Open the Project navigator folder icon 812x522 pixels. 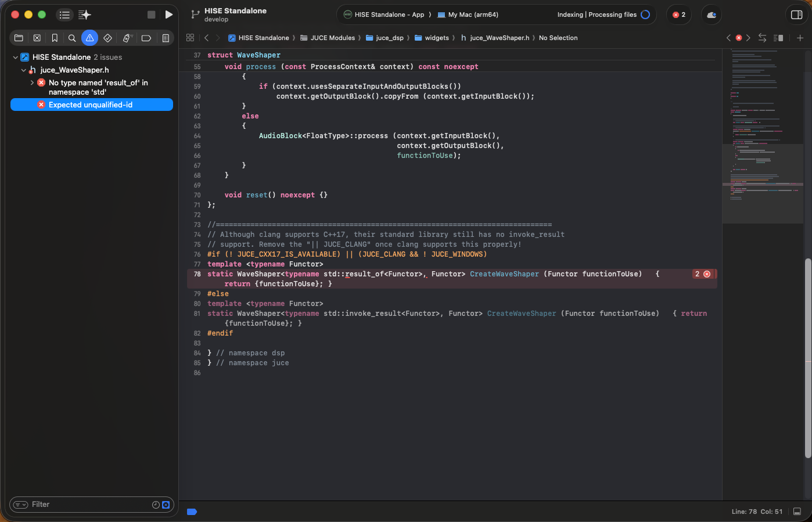[x=18, y=37]
